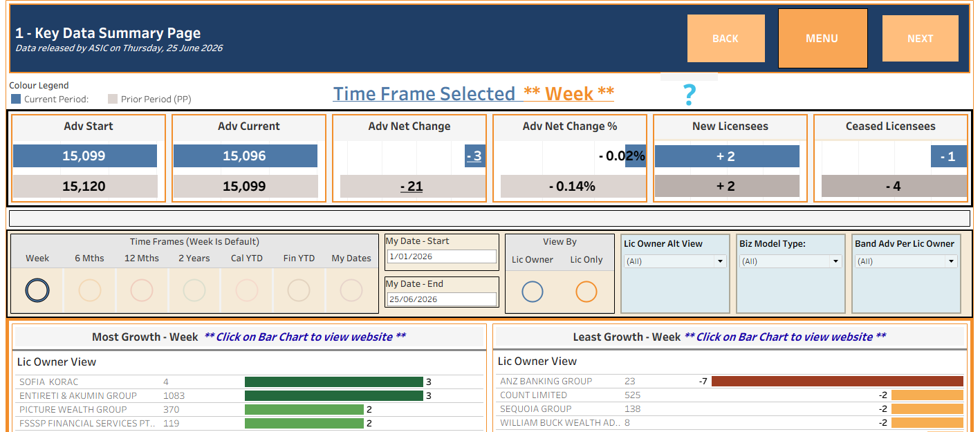Click the Adv Start prior value 15,120

[x=84, y=186]
